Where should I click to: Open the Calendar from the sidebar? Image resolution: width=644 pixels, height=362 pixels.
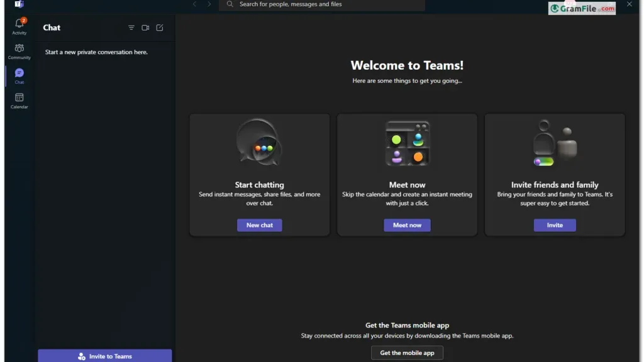point(19,101)
